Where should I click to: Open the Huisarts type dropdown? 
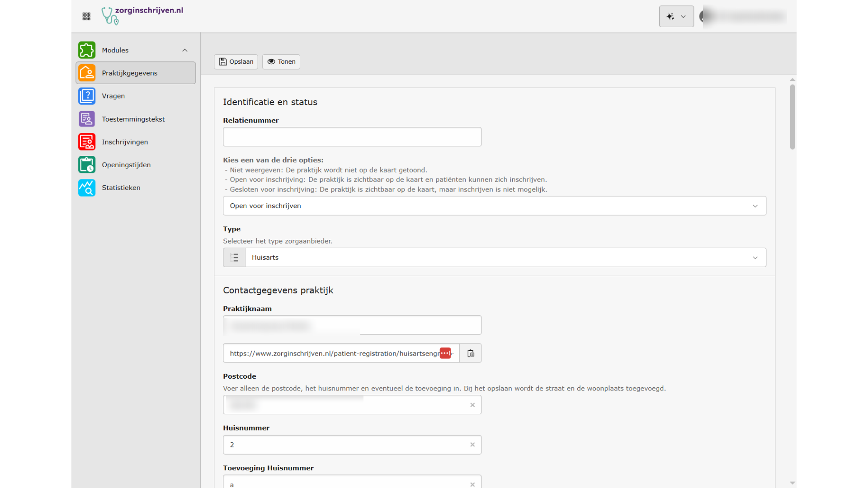coord(505,258)
